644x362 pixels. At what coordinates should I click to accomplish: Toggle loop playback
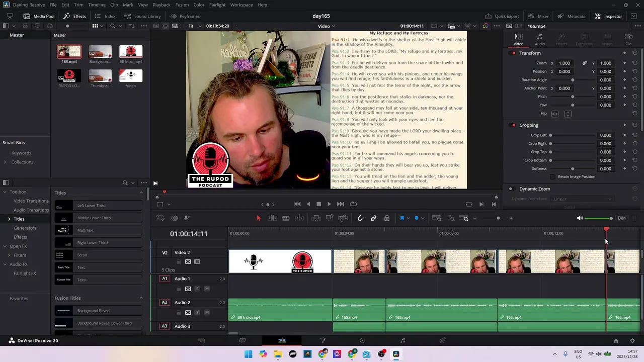[x=353, y=204]
